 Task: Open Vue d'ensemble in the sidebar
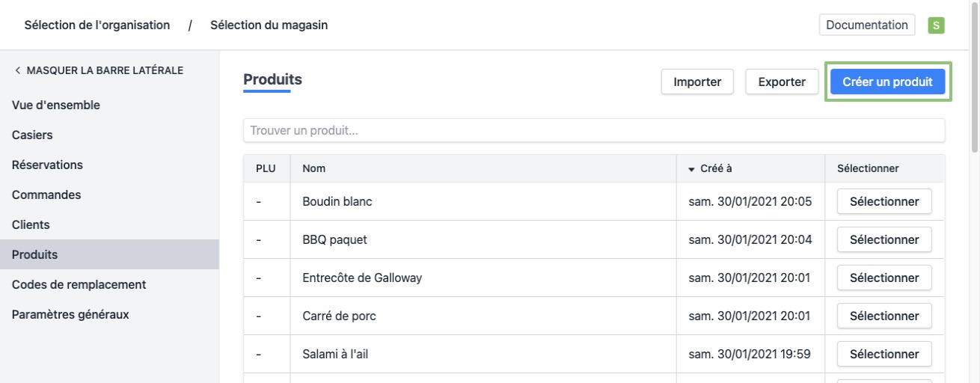pos(56,105)
